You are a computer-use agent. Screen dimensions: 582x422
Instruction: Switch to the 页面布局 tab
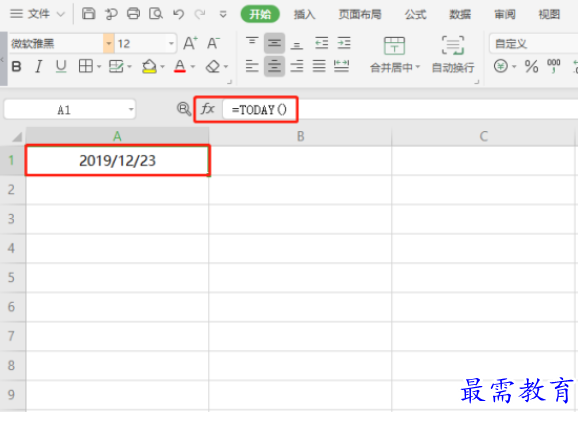[x=360, y=14]
